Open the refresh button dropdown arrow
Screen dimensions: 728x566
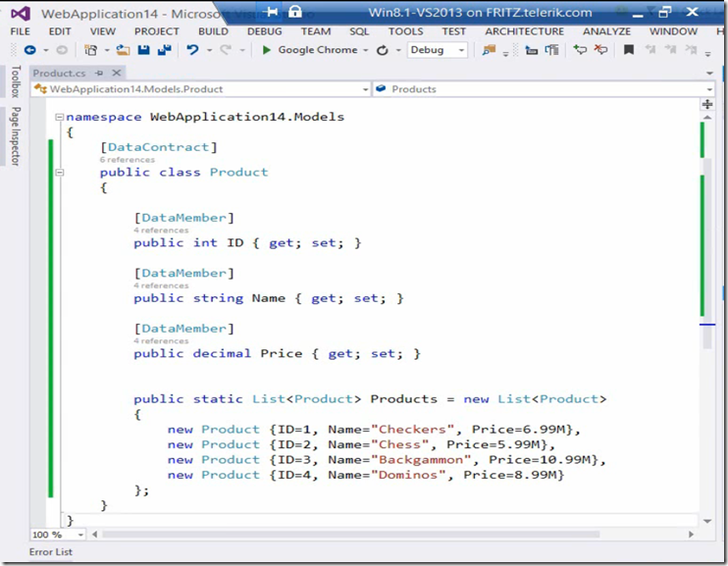(398, 50)
